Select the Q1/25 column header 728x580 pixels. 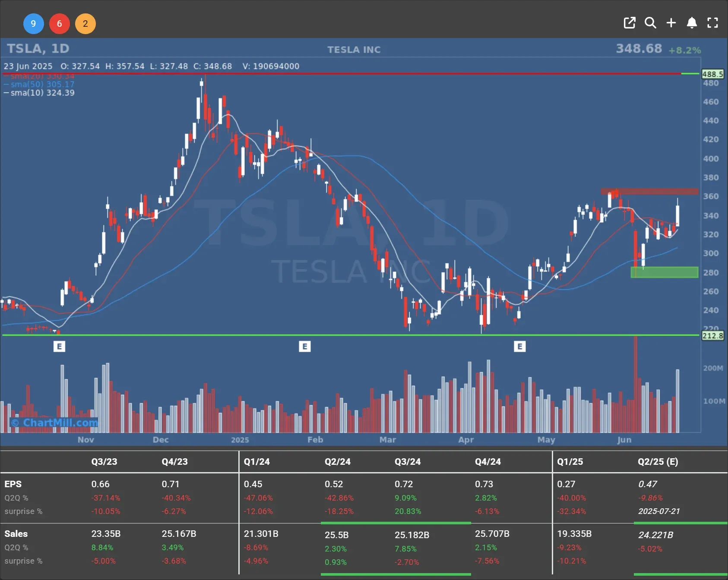(x=570, y=462)
